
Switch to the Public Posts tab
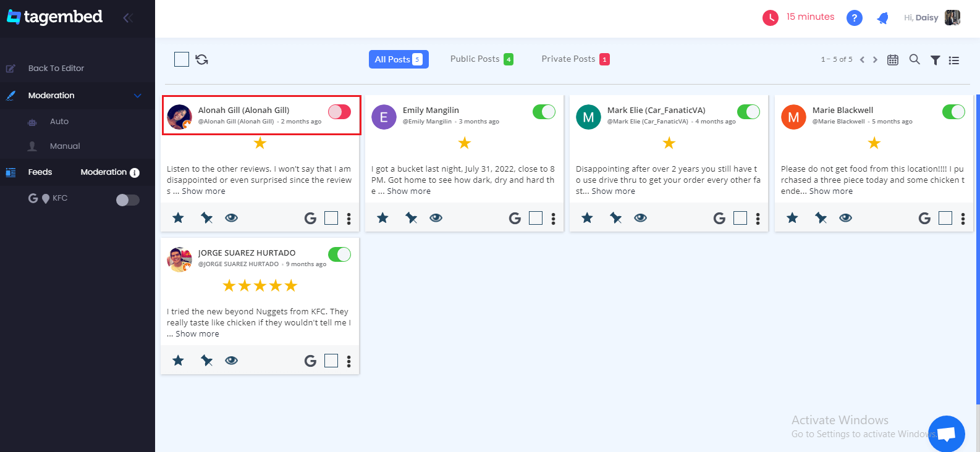point(482,59)
